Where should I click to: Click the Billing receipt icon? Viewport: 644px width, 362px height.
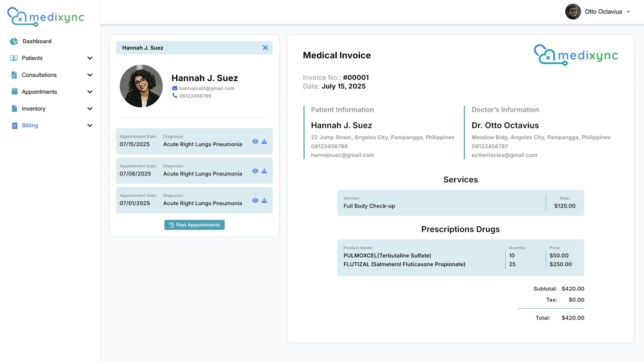tap(14, 126)
